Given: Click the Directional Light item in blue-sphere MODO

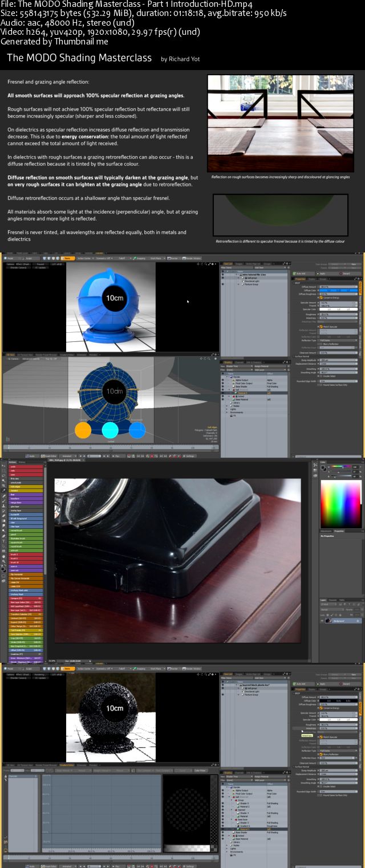Looking at the screenshot, I should click(x=252, y=281).
